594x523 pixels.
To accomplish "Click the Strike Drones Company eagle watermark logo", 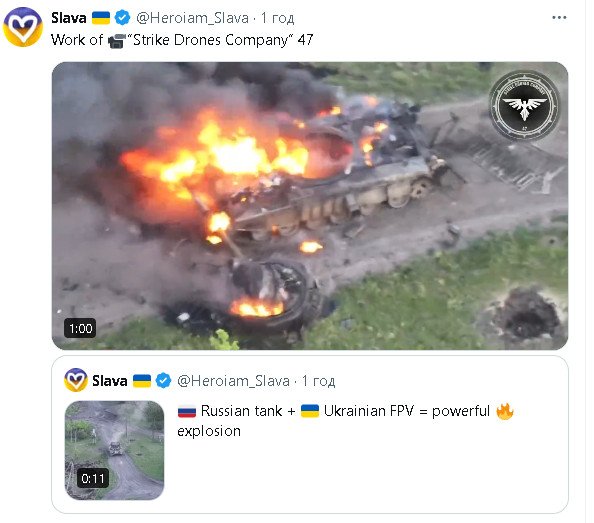I will [x=524, y=106].
